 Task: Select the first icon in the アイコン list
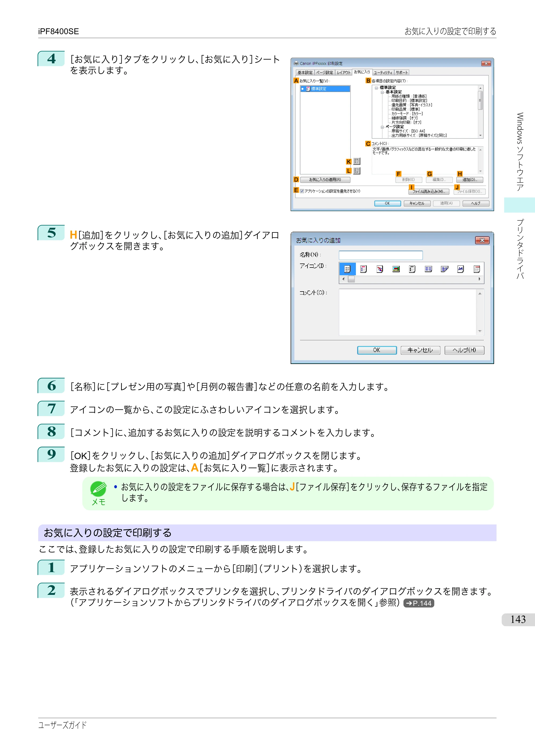click(x=347, y=269)
